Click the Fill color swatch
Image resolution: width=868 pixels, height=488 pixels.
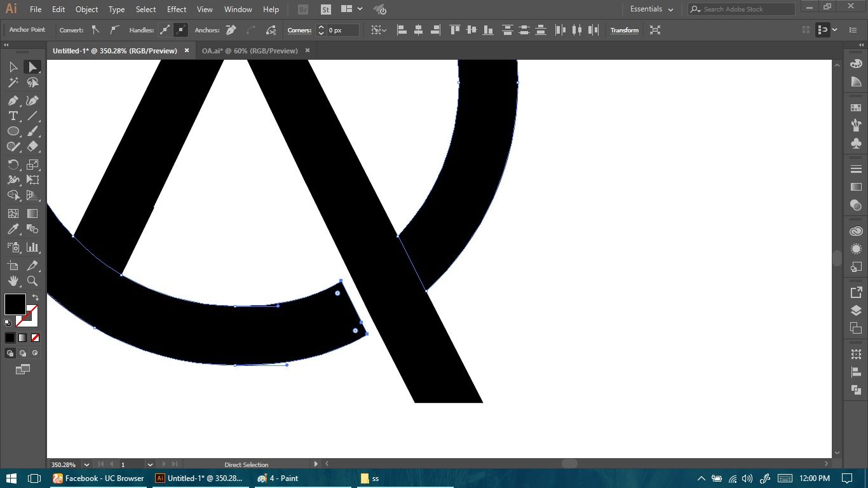pyautogui.click(x=15, y=304)
